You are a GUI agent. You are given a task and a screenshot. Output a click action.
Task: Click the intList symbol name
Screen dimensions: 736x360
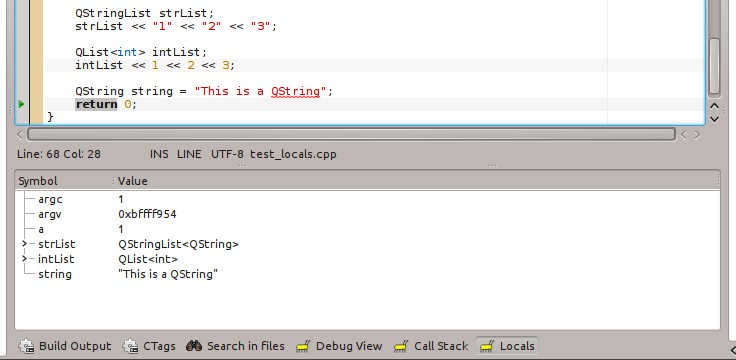point(56,259)
